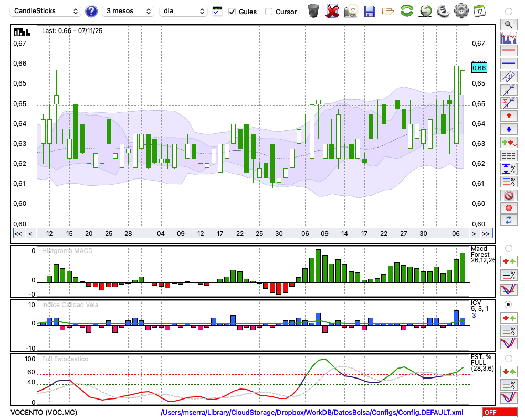
Task: Click the red horizontal line drawing tool
Action: click(508, 51)
